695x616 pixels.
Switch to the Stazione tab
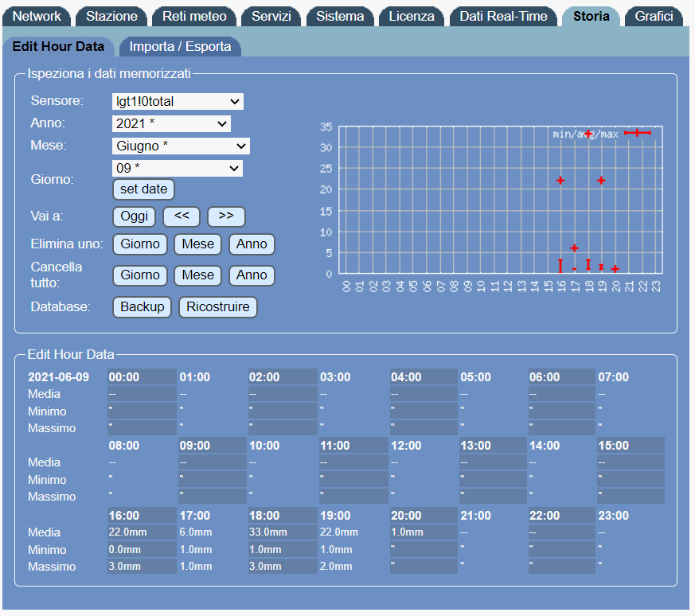(x=111, y=17)
